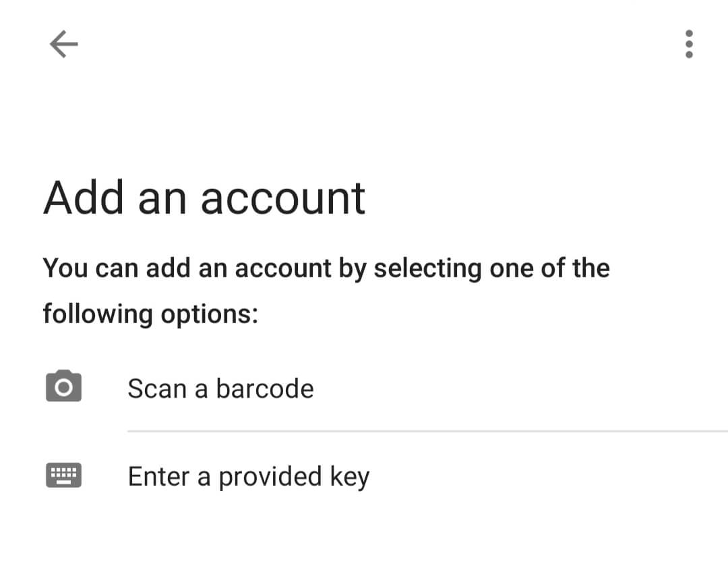Select the "Scan a barcode" option label
728x572 pixels.
click(221, 389)
